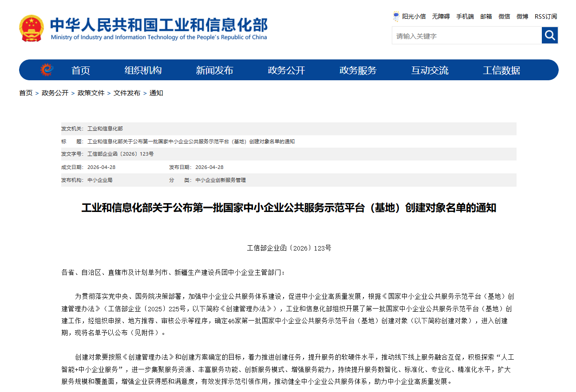Go to 政策文件 in the breadcrumb

coord(91,93)
